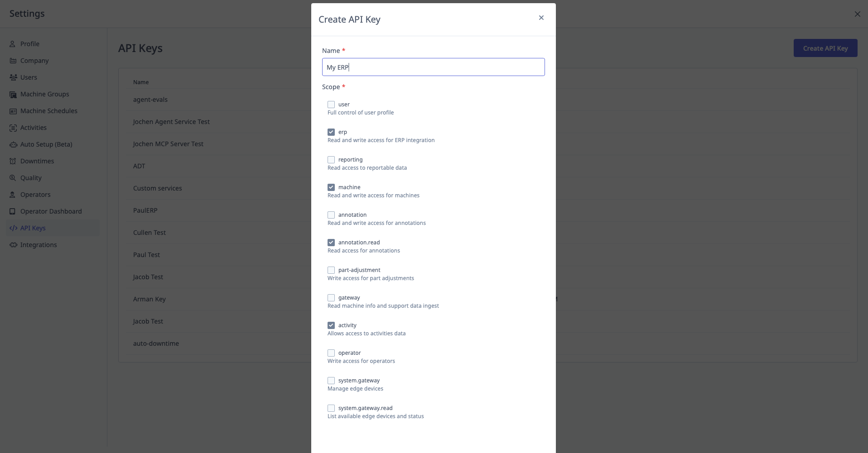Click the Quality magnifier icon
This screenshot has height=453, width=868.
pyautogui.click(x=13, y=177)
